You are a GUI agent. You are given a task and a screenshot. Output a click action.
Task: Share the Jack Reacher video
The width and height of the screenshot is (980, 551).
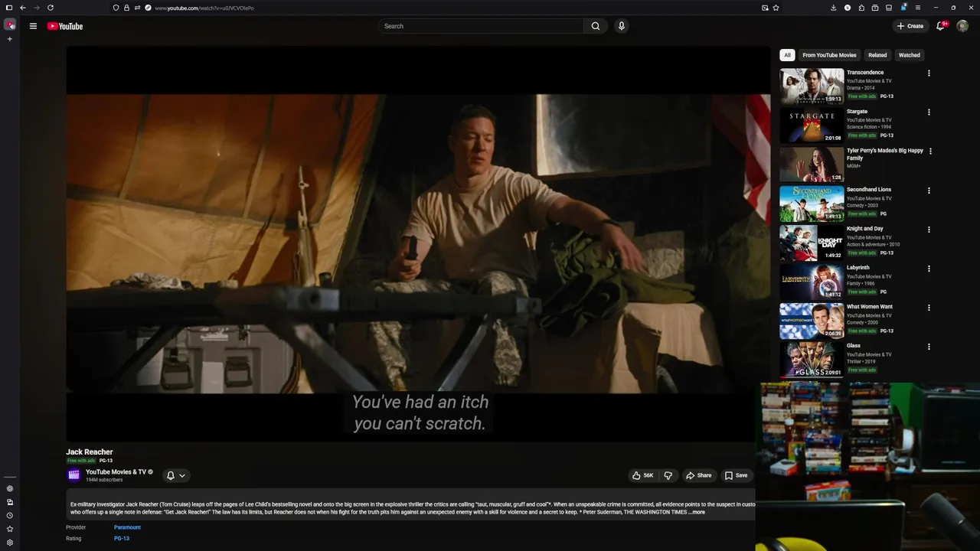coord(698,475)
